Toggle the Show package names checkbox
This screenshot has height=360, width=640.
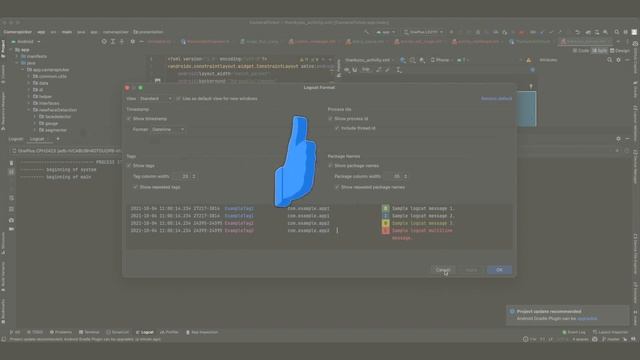click(x=330, y=166)
